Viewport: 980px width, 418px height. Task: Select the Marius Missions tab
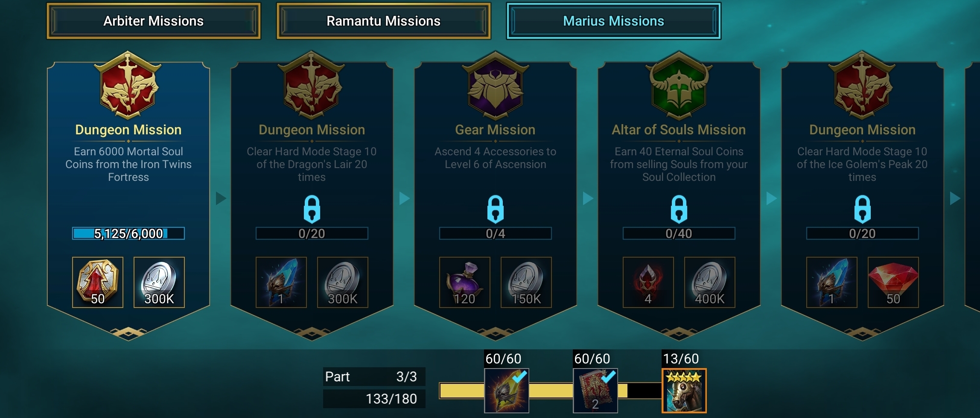tap(613, 21)
